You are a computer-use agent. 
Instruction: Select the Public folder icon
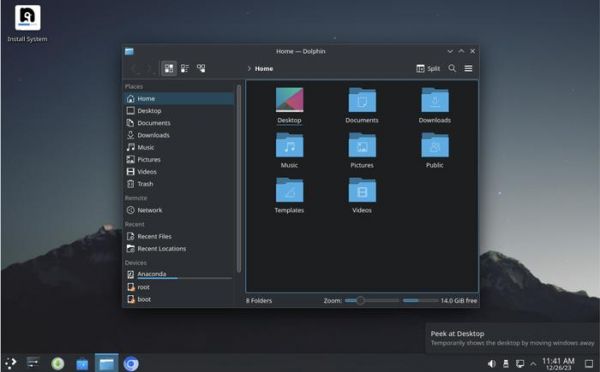[435, 145]
